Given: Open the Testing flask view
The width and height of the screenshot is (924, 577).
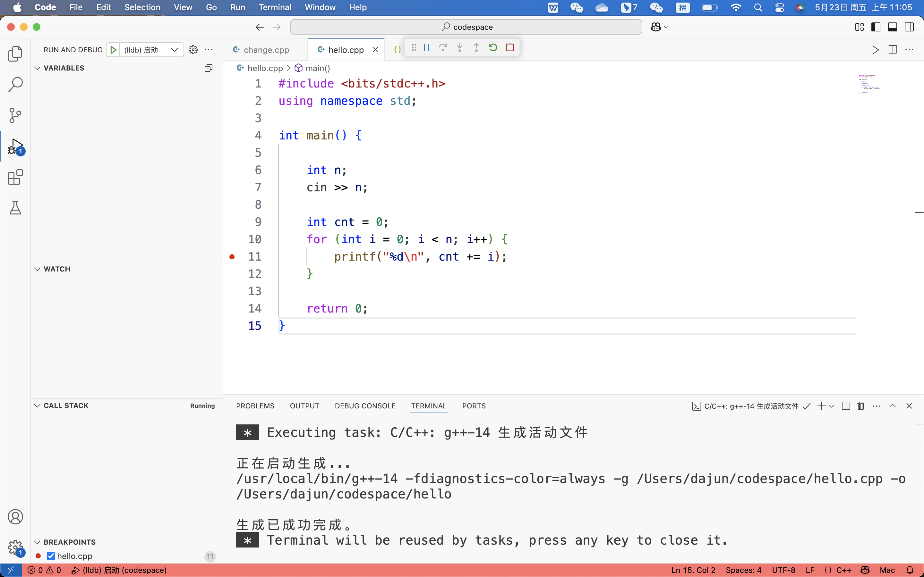Looking at the screenshot, I should point(15,208).
